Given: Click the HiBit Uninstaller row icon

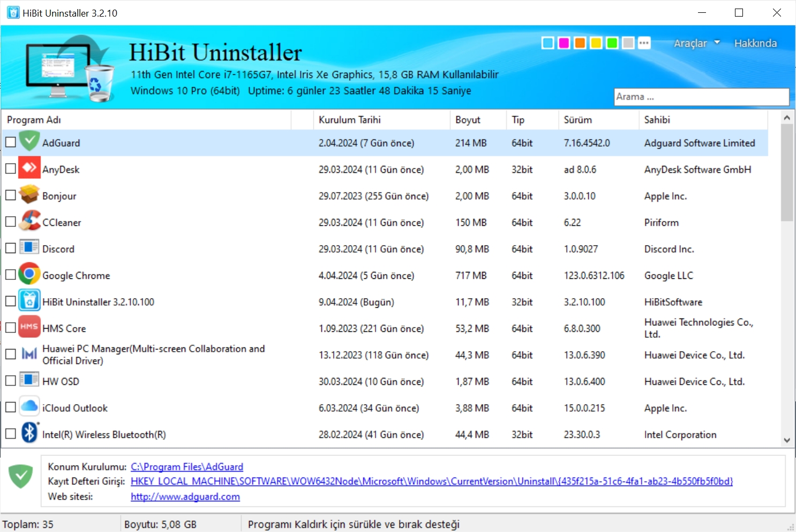Looking at the screenshot, I should (29, 301).
